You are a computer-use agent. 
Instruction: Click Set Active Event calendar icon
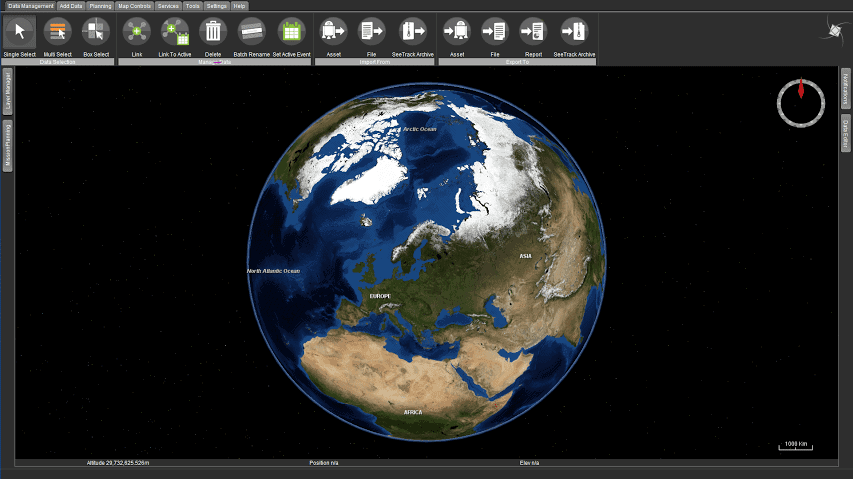coord(292,32)
